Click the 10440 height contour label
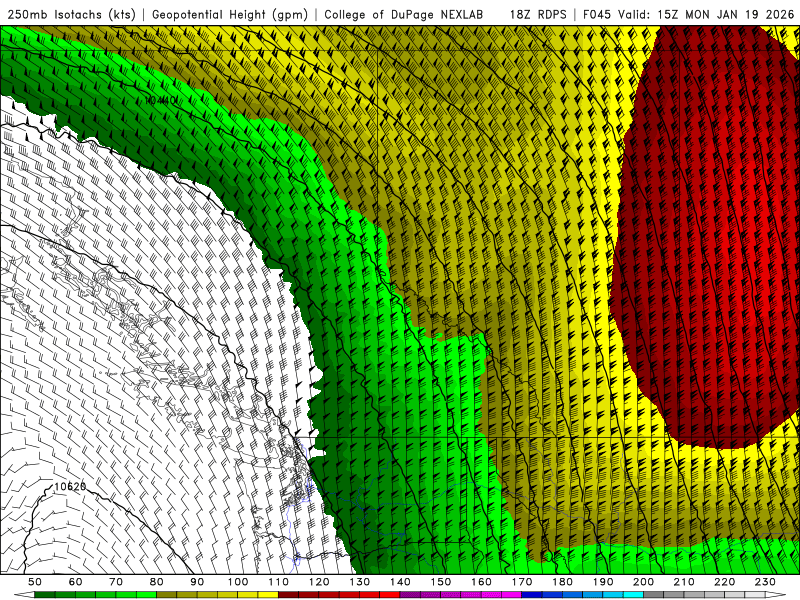This screenshot has width=800, height=600. click(x=161, y=101)
